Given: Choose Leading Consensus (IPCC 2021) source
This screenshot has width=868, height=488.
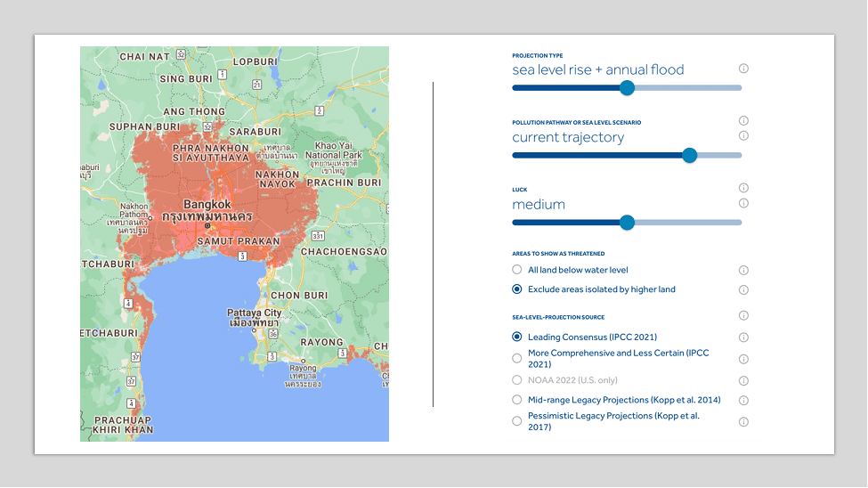Looking at the screenshot, I should (517, 338).
